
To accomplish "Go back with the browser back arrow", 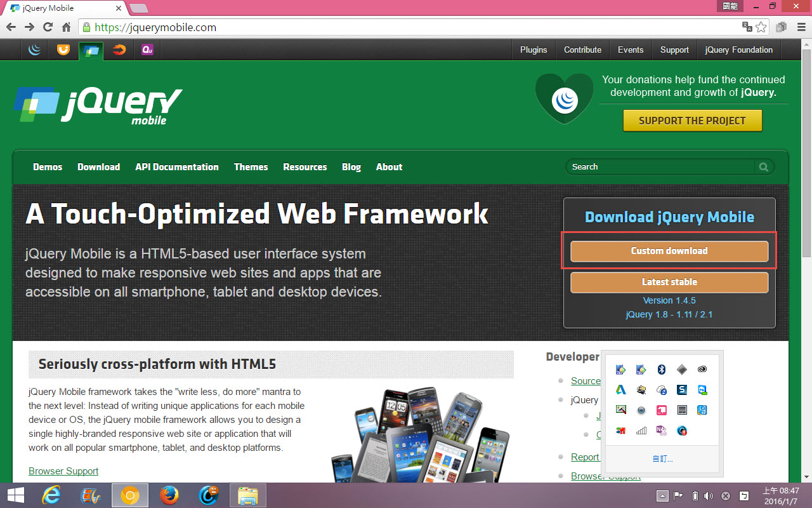I will (x=11, y=27).
